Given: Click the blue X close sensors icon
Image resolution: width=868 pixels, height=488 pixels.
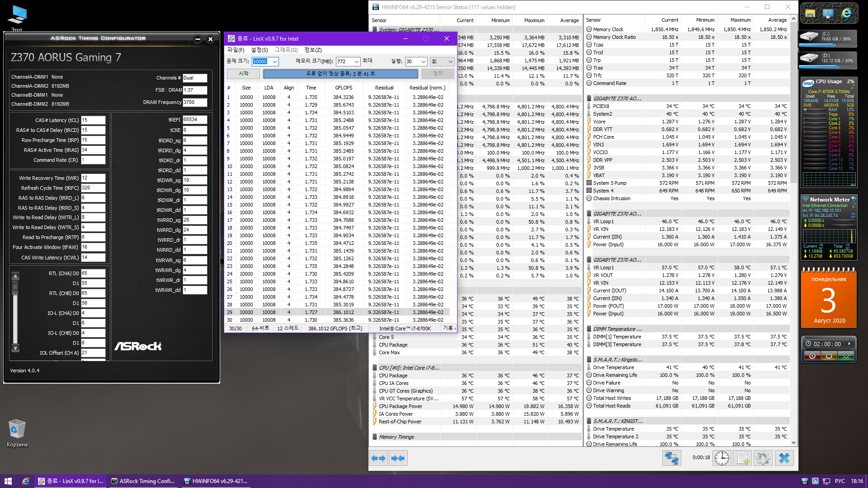Looking at the screenshot, I should pos(784,458).
